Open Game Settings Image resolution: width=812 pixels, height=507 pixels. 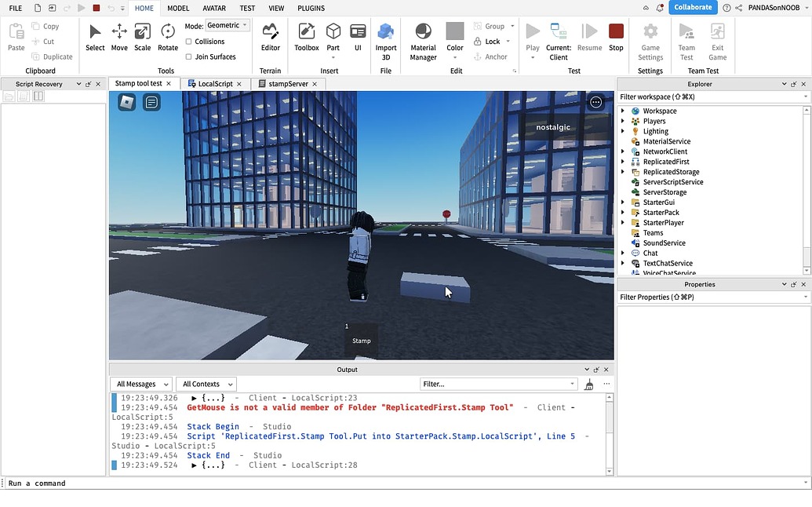650,41
